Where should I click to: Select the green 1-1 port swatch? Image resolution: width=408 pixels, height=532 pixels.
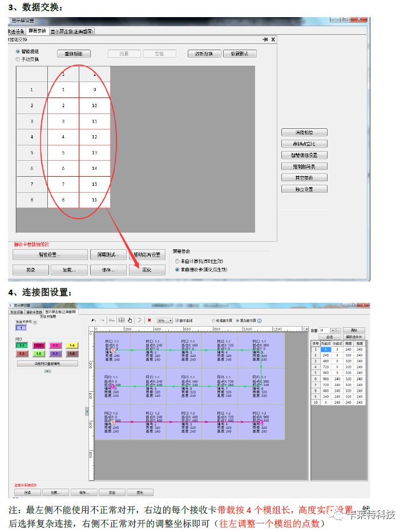point(22,345)
